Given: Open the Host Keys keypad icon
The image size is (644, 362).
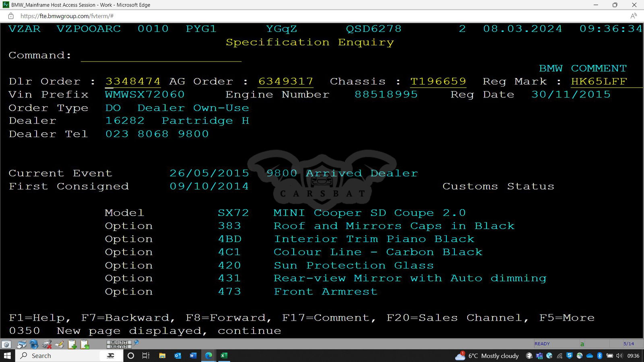Looking at the screenshot, I should point(119,344).
